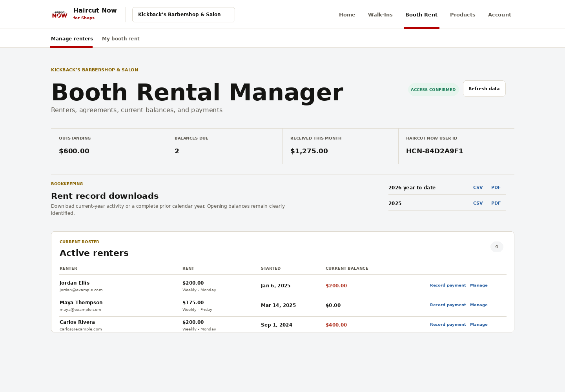The width and height of the screenshot is (565, 392).
Task: Download the 2025 CSV record
Action: point(478,203)
